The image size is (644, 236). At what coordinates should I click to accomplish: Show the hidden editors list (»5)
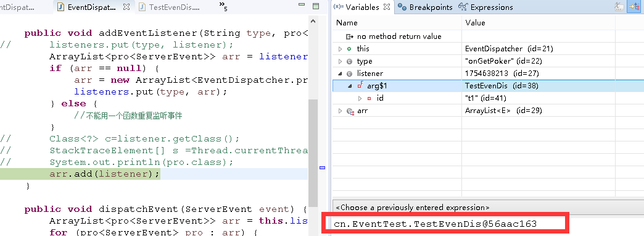click(x=223, y=6)
